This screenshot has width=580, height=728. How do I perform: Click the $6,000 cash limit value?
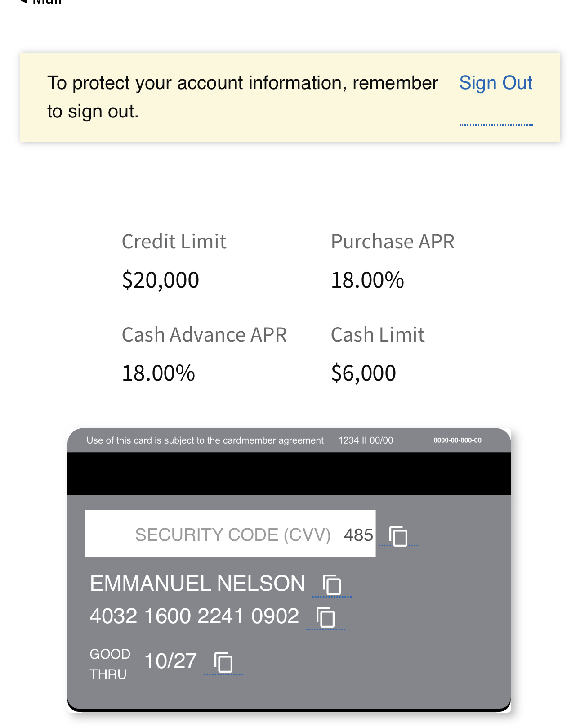coord(363,373)
